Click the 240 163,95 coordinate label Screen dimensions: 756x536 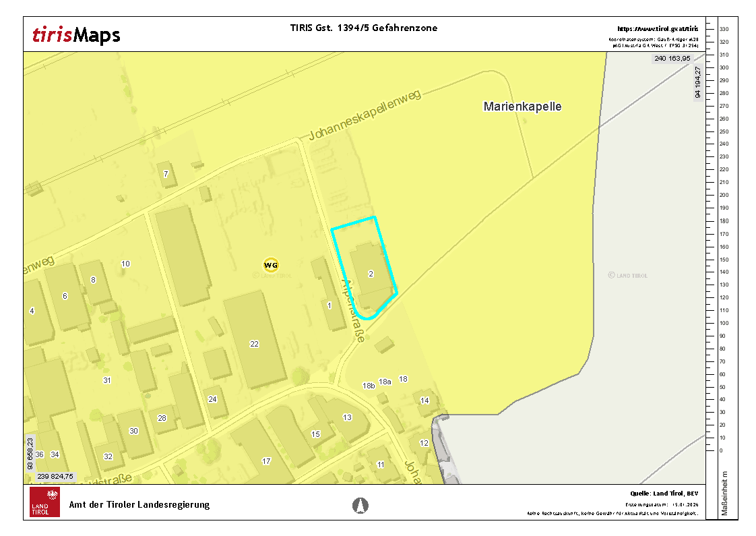pyautogui.click(x=672, y=59)
